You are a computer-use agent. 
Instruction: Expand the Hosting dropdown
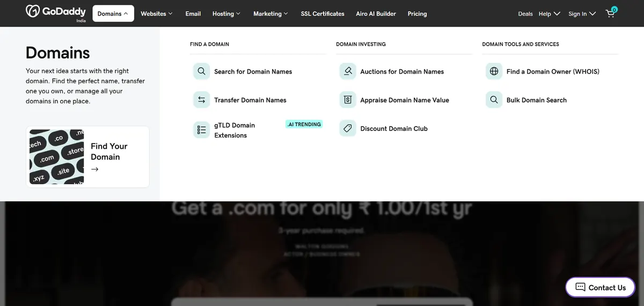pos(226,13)
